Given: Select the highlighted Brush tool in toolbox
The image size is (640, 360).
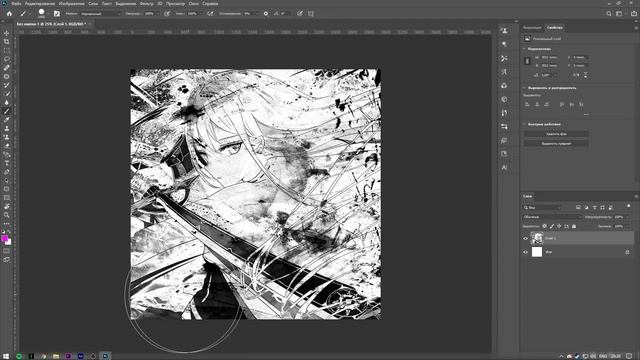Looking at the screenshot, I should click(x=7, y=111).
